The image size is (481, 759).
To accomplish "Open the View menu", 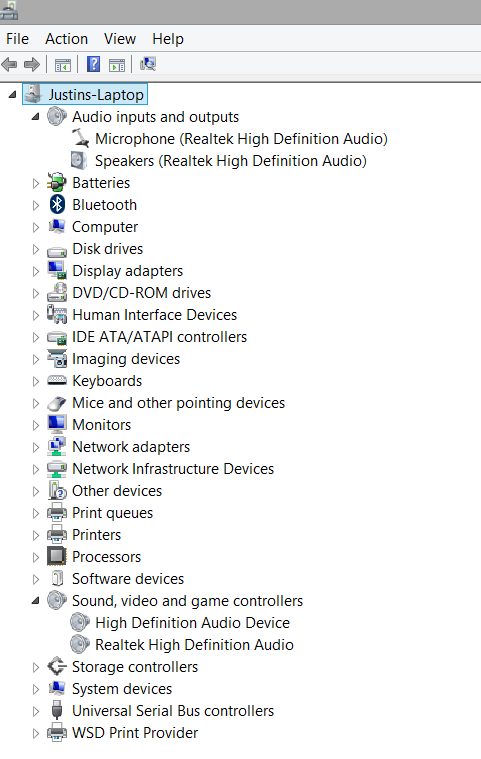I will click(120, 39).
